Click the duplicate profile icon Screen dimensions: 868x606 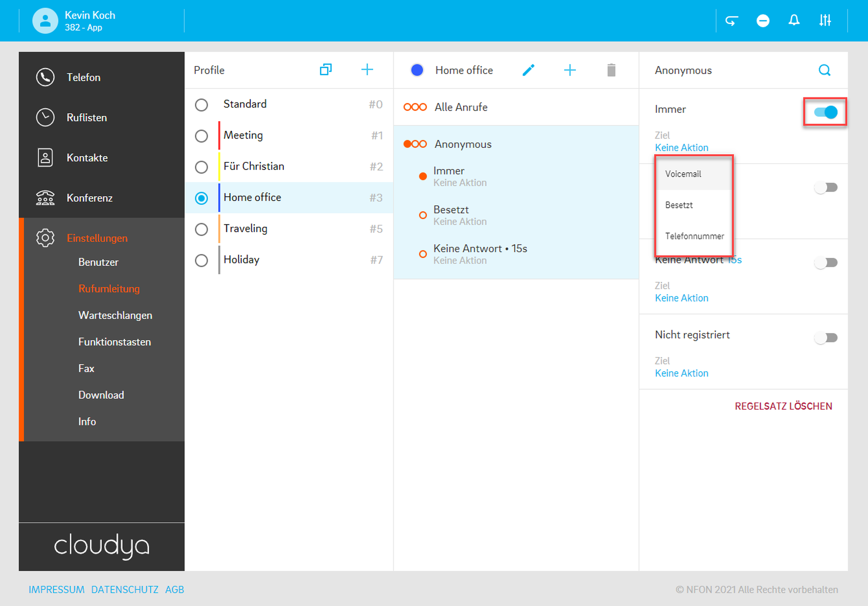(325, 69)
